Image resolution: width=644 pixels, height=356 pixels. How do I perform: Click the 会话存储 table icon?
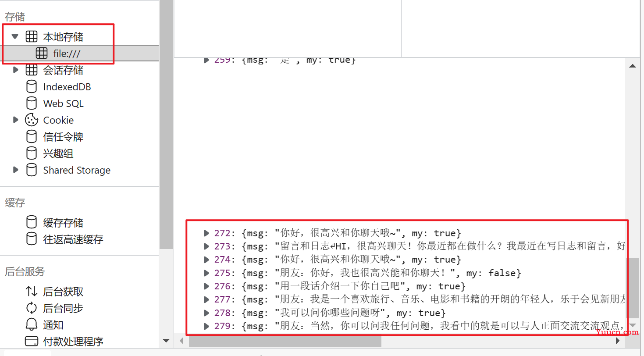click(32, 70)
